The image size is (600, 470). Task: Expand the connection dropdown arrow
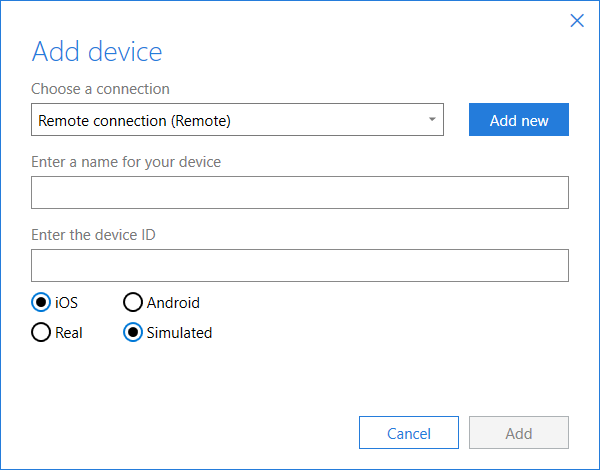point(432,120)
